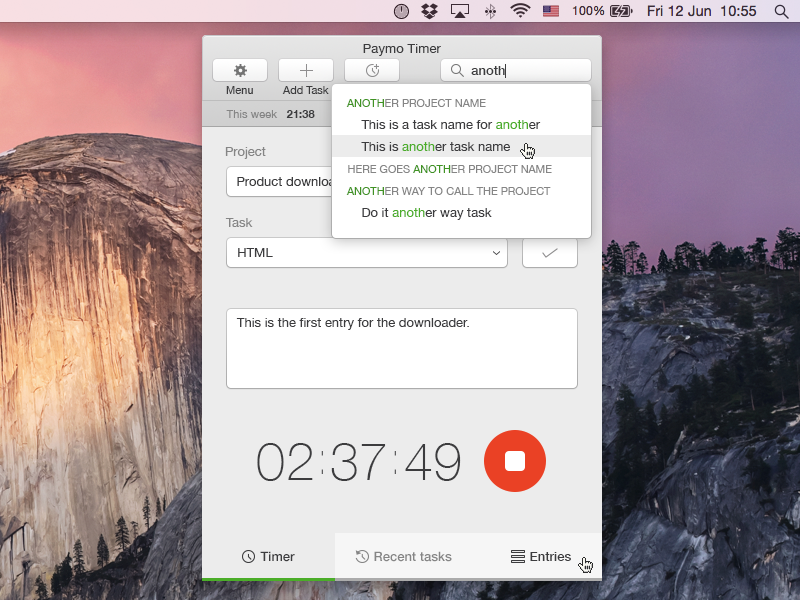Open Paymo clock icon in menu bar
This screenshot has width=800, height=600.
402,11
